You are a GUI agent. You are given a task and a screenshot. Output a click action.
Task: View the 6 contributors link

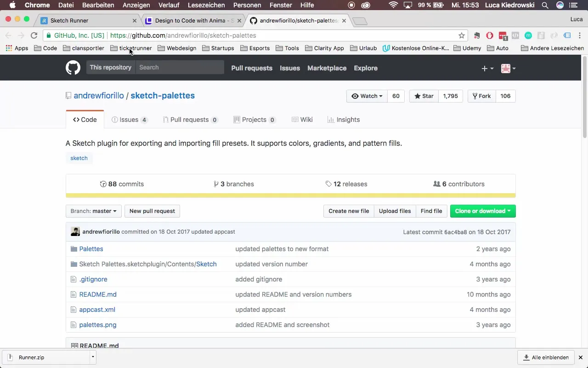459,184
